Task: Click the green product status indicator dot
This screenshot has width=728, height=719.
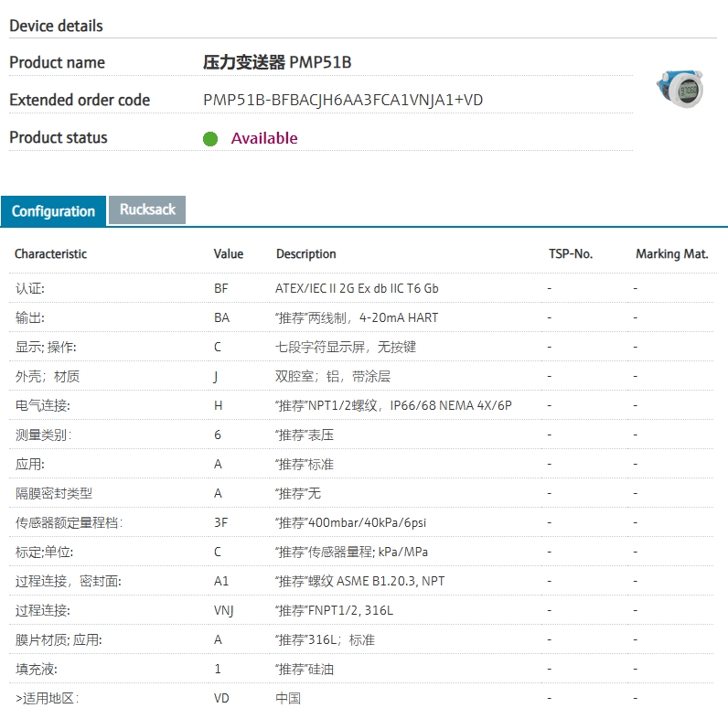Action: 210,139
